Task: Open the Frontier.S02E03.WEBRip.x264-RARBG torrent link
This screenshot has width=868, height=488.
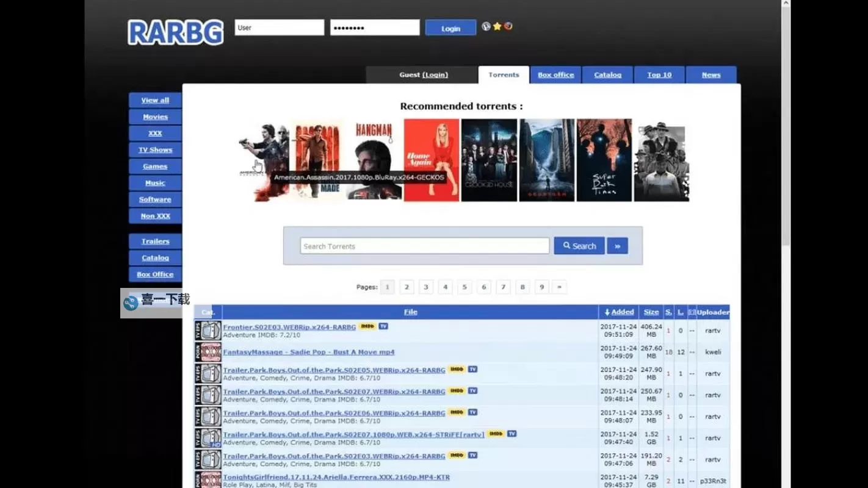Action: tap(289, 327)
